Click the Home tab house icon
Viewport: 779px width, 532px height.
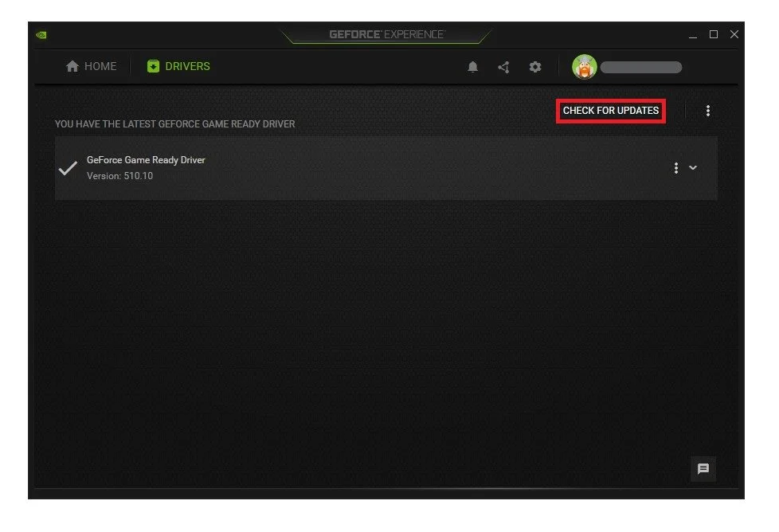(72, 66)
